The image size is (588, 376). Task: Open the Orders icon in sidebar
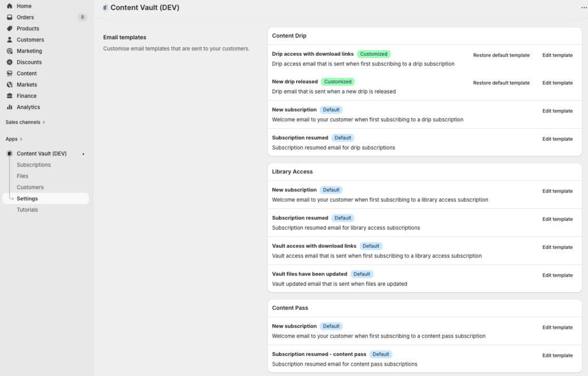coord(10,17)
